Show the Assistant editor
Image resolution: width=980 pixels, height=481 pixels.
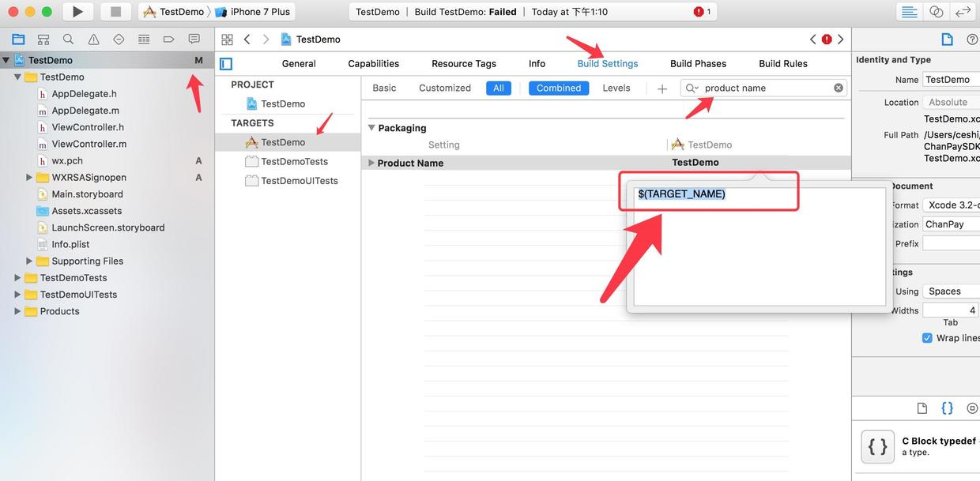(x=937, y=12)
